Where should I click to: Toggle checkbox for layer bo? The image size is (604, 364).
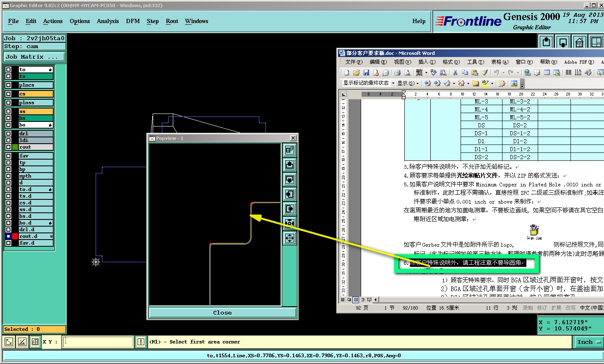(8, 125)
